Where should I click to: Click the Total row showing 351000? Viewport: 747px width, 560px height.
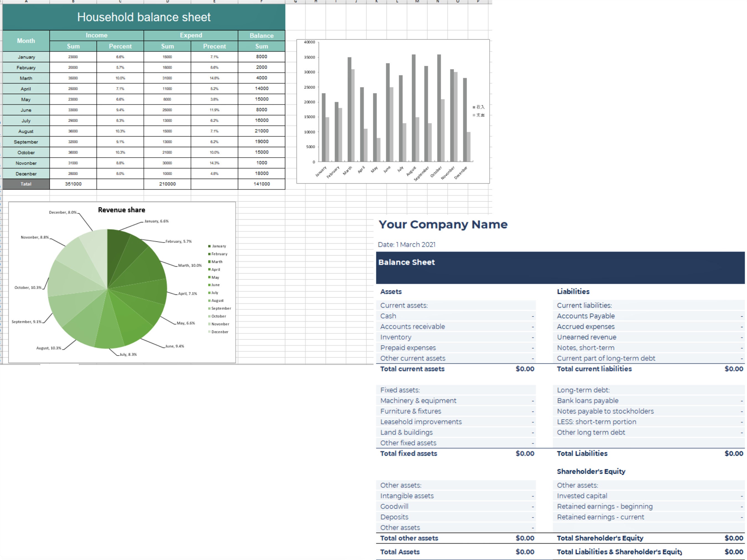point(73,184)
